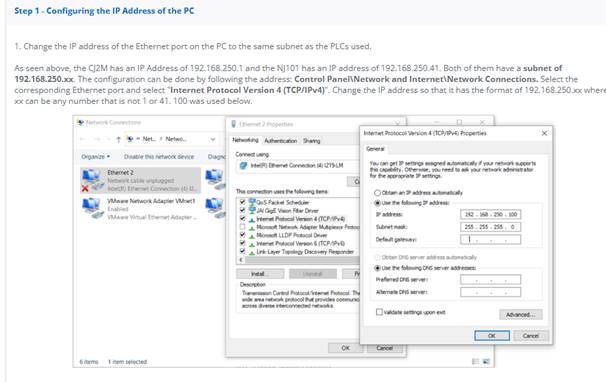Click the Install button
This screenshot has width=606, height=382.
click(260, 274)
